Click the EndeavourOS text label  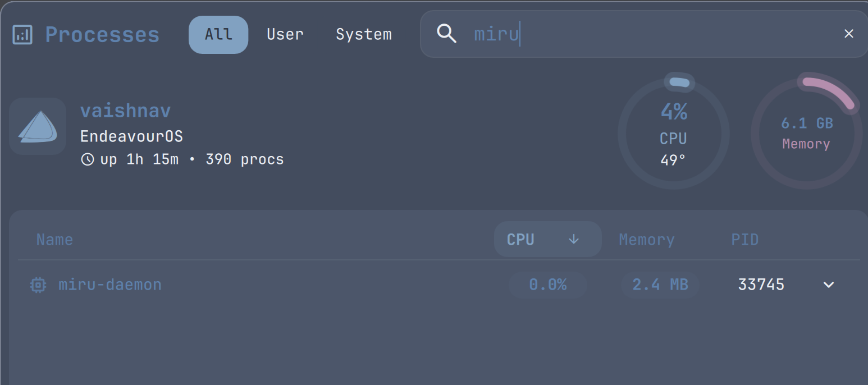[x=131, y=136]
